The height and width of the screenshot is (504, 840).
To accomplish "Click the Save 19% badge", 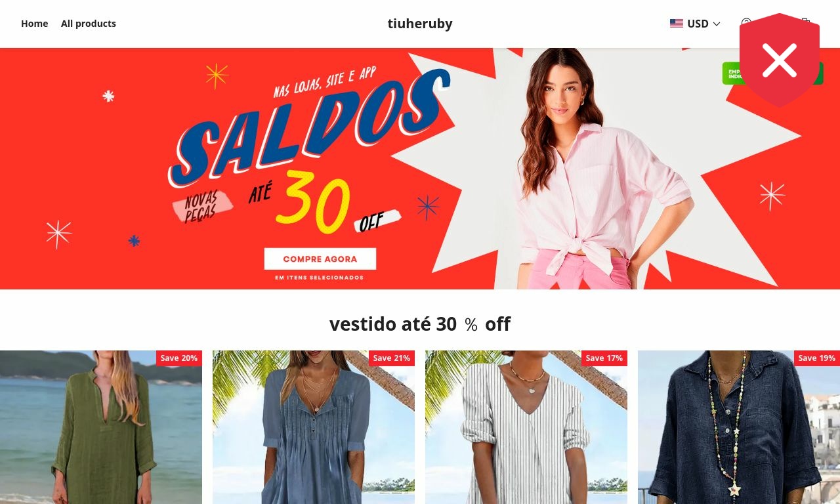I will [x=817, y=358].
